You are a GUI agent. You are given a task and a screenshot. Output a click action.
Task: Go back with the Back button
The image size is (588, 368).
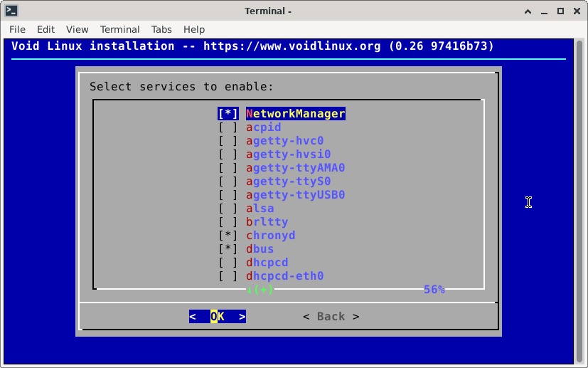click(x=331, y=317)
